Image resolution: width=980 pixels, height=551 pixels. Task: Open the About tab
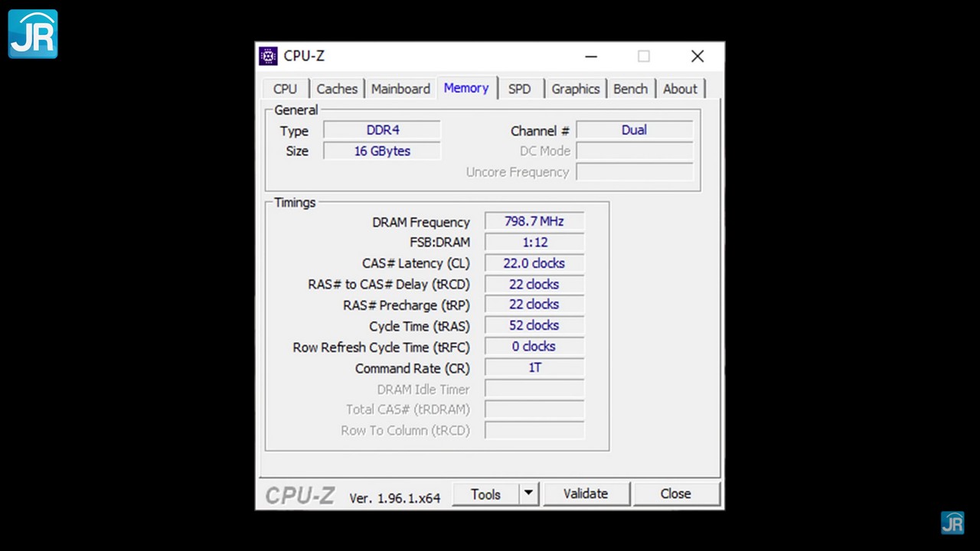[680, 89]
